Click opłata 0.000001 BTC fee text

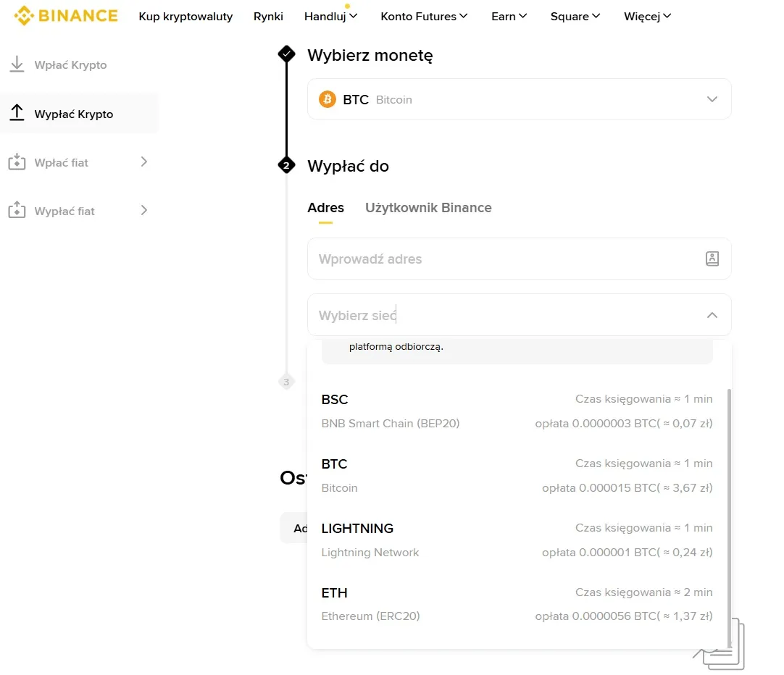(x=627, y=553)
